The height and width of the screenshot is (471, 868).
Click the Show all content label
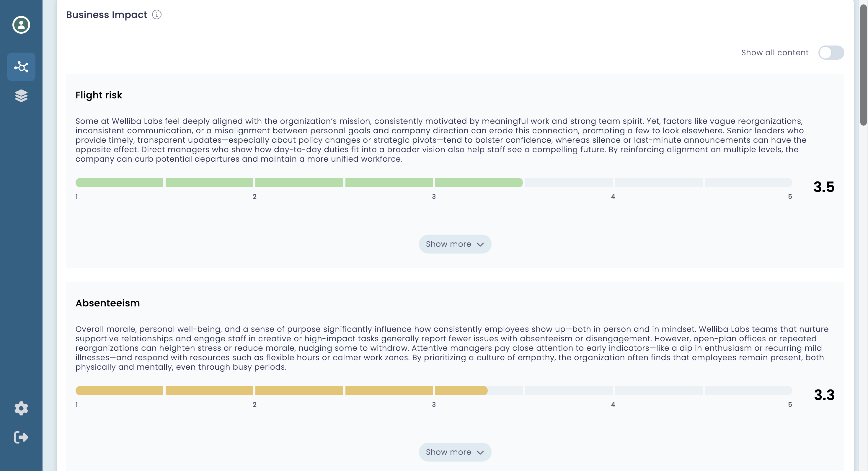775,53
